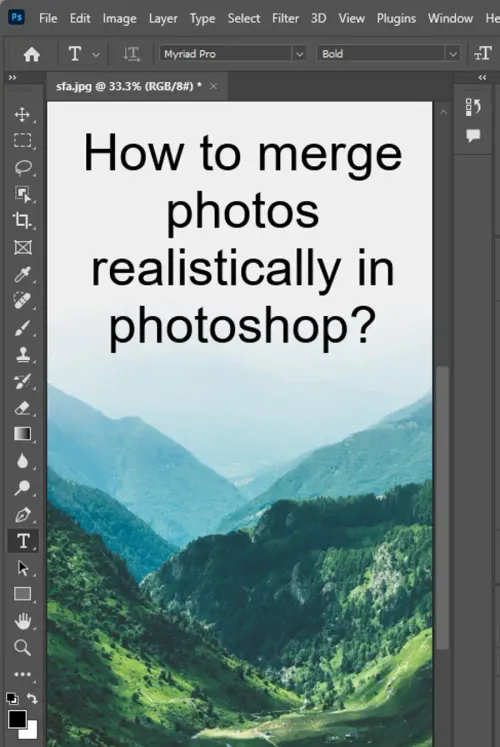
Task: Select the Horizontal Type tool in toolbar
Action: (x=22, y=541)
